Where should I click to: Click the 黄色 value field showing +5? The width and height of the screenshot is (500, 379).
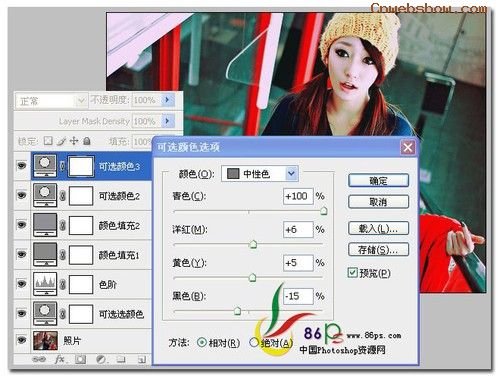pos(298,263)
